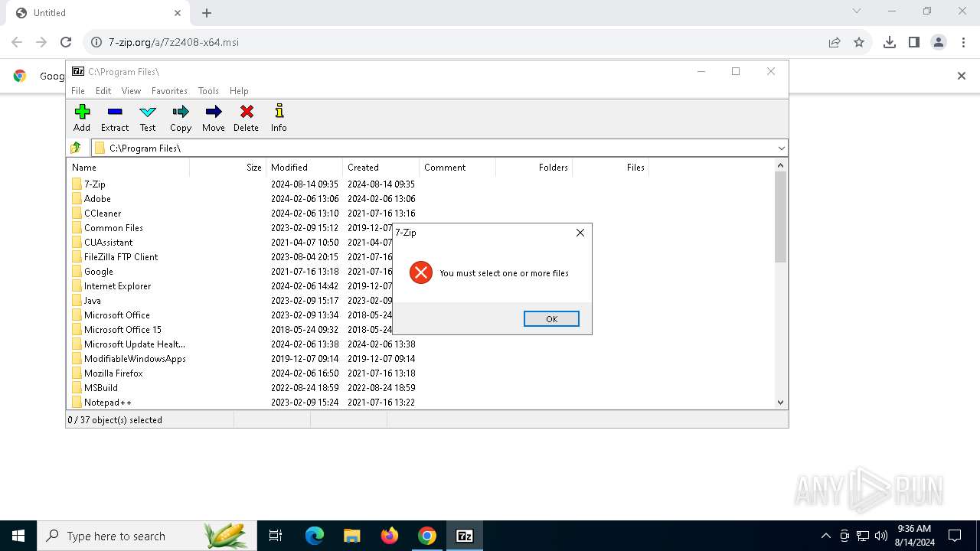Select the FileZilla FTP Client folder

pos(120,257)
